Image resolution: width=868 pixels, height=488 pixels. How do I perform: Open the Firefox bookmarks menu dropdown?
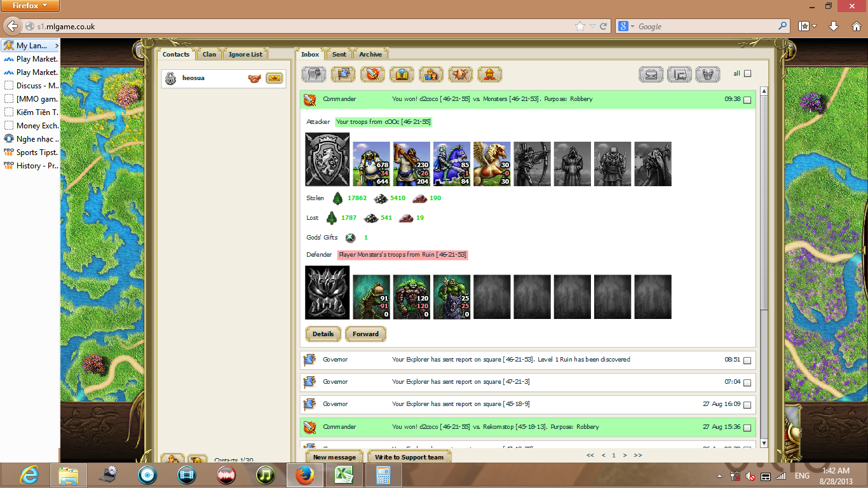(x=807, y=26)
